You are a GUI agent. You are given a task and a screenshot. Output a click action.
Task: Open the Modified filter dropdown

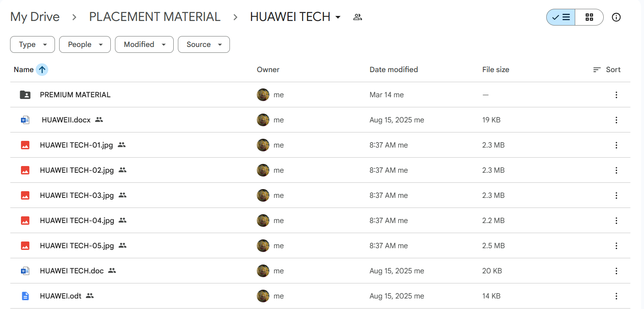(144, 44)
